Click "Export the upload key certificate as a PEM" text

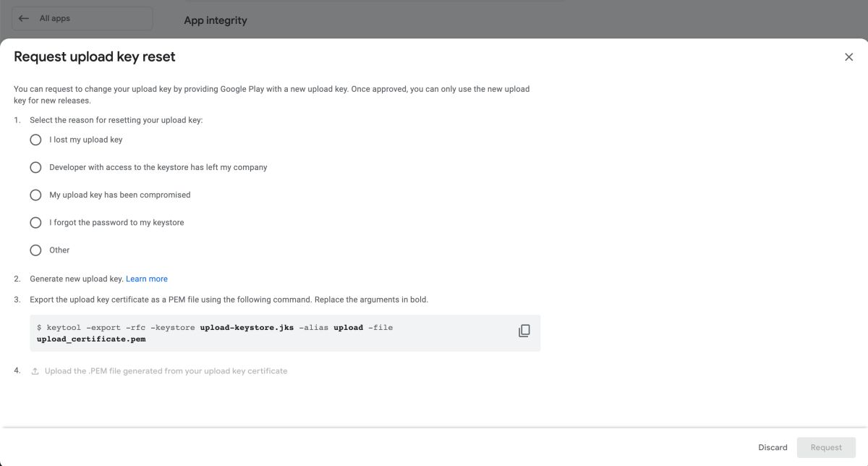[x=229, y=300]
